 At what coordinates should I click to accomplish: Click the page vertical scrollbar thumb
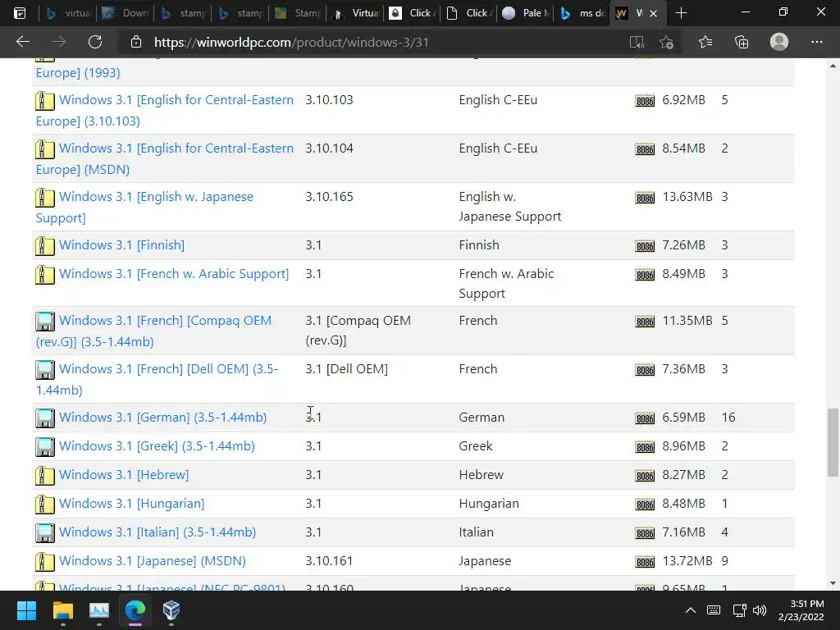coord(833,442)
